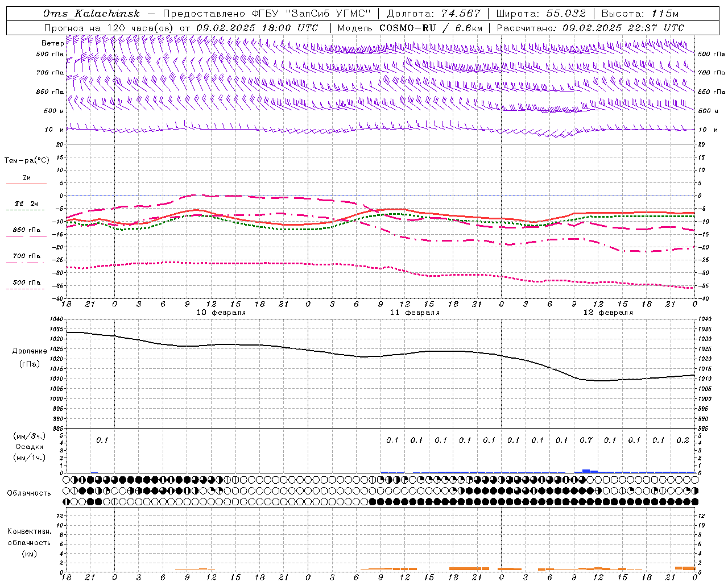Viewport: 728px width, 582px height.
Task: Click the 0.7 precipitation value
Action: click(586, 440)
